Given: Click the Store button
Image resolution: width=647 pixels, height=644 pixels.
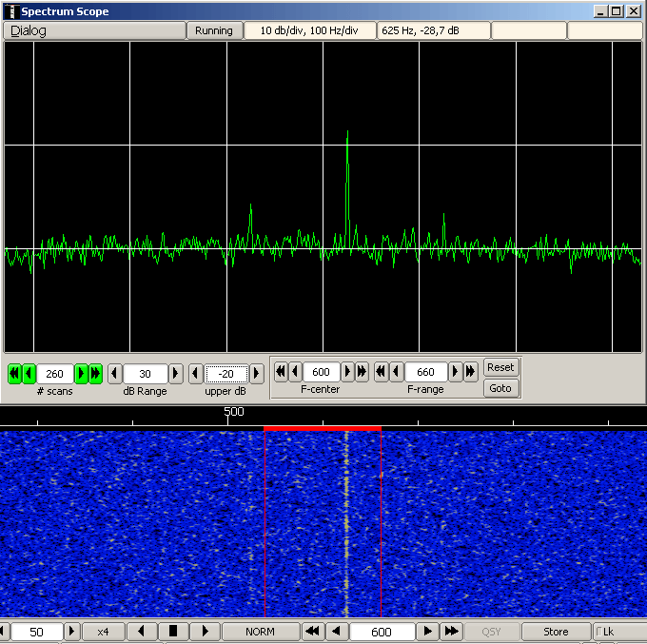Looking at the screenshot, I should pos(556,632).
